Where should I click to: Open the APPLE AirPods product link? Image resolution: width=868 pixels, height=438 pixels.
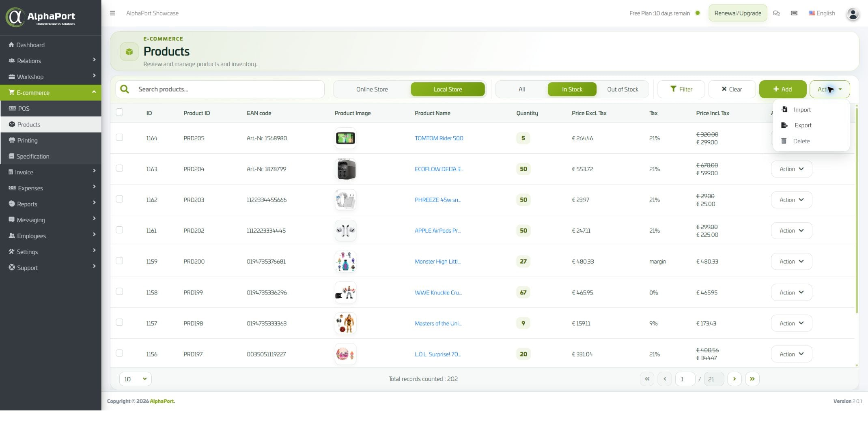click(x=437, y=231)
